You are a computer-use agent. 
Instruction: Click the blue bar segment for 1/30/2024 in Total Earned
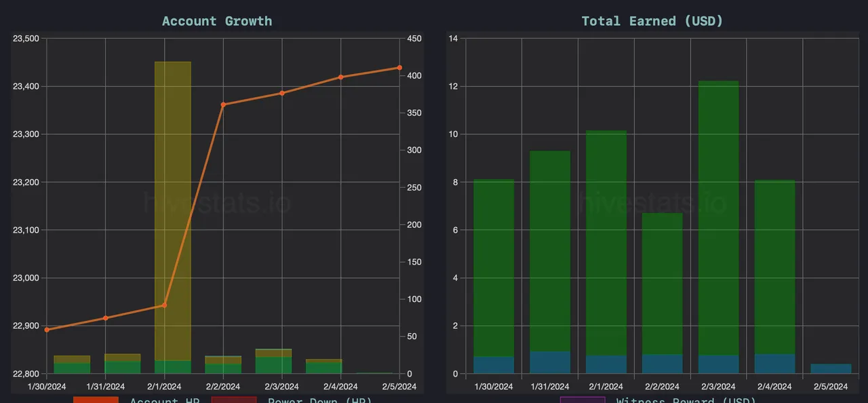[x=494, y=365]
